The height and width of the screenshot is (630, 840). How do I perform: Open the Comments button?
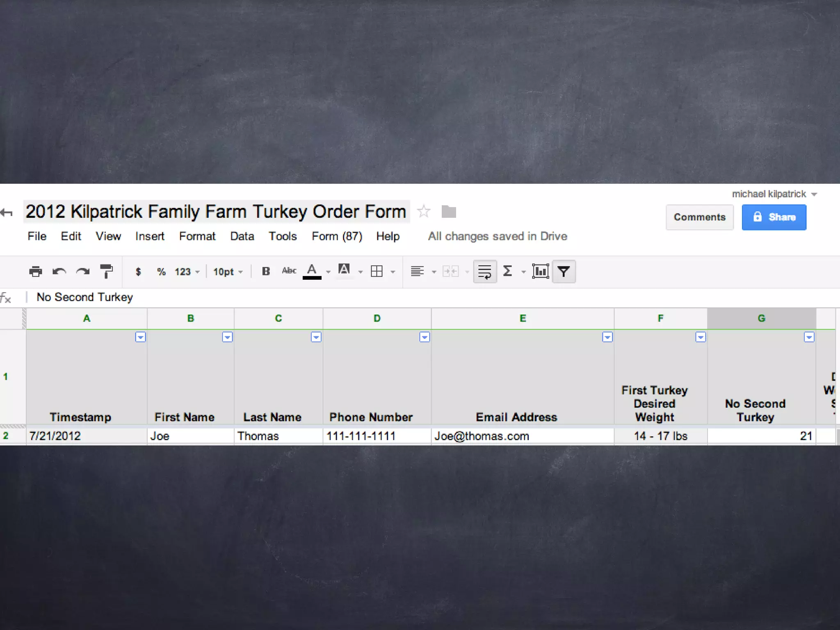click(699, 217)
